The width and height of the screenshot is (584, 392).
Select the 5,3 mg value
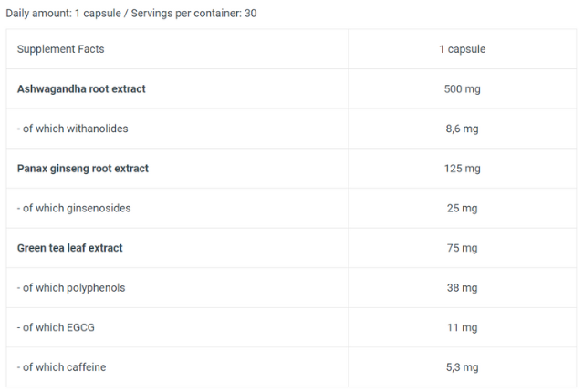(462, 367)
